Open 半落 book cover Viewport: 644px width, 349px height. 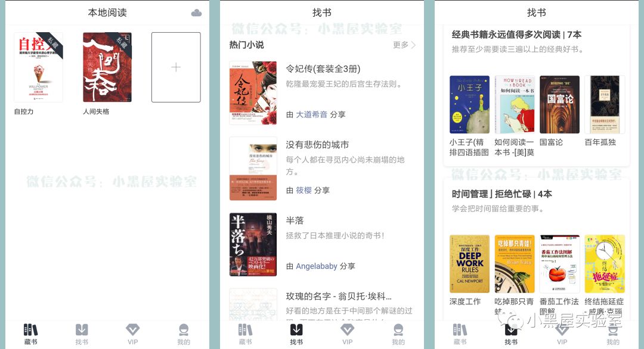pos(253,244)
